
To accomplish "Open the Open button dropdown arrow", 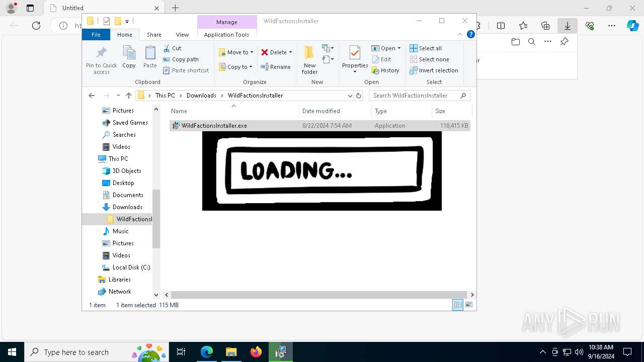I will 399,48.
